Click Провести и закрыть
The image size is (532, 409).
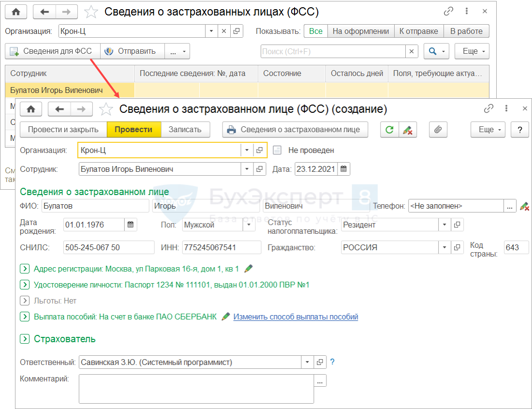63,130
